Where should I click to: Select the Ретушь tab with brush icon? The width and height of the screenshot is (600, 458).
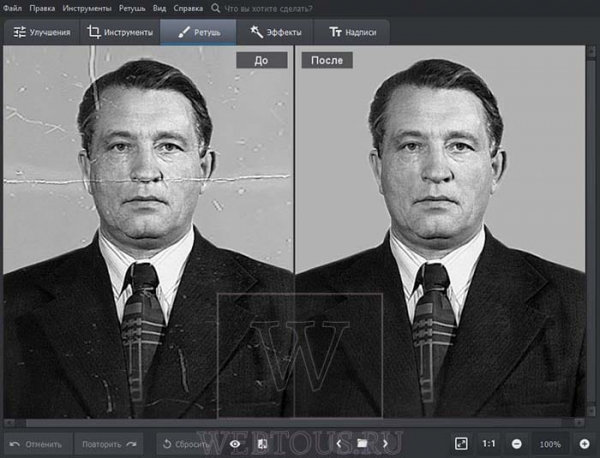point(198,32)
